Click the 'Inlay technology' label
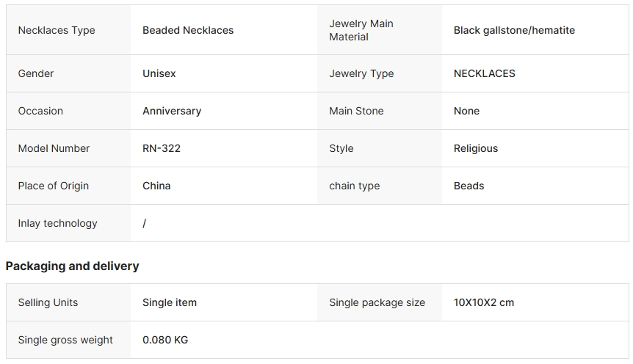 click(58, 223)
